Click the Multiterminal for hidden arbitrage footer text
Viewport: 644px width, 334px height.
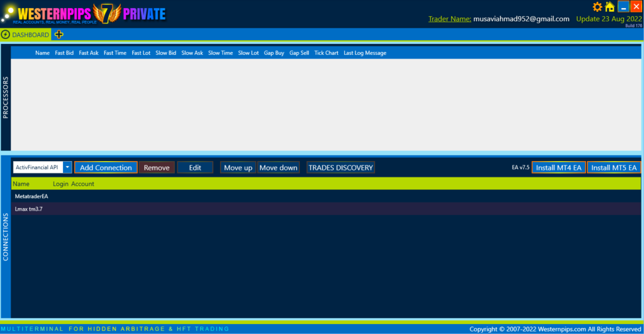click(x=115, y=329)
